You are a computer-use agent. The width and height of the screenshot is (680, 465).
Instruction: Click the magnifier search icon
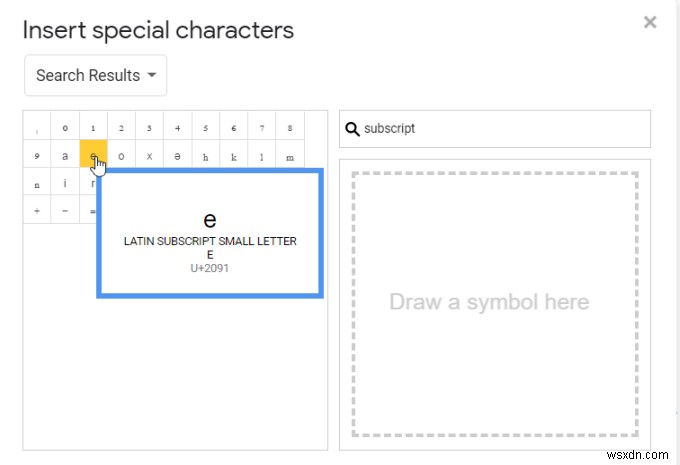[x=352, y=128]
